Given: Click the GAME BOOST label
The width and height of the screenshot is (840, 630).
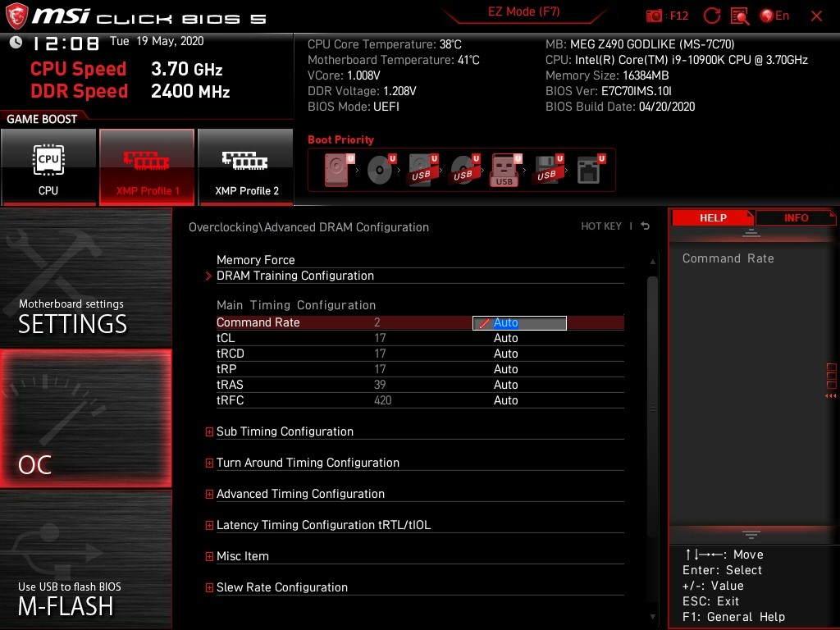Looking at the screenshot, I should tap(42, 119).
